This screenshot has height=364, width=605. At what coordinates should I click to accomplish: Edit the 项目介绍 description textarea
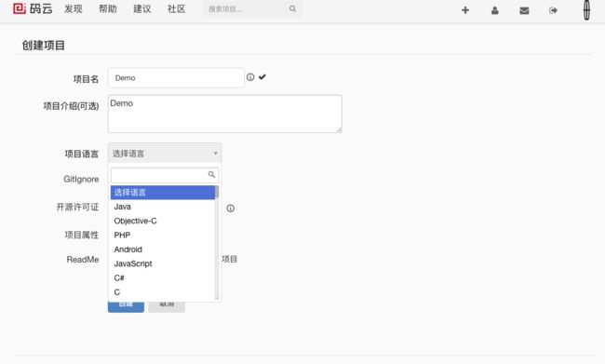click(x=225, y=115)
